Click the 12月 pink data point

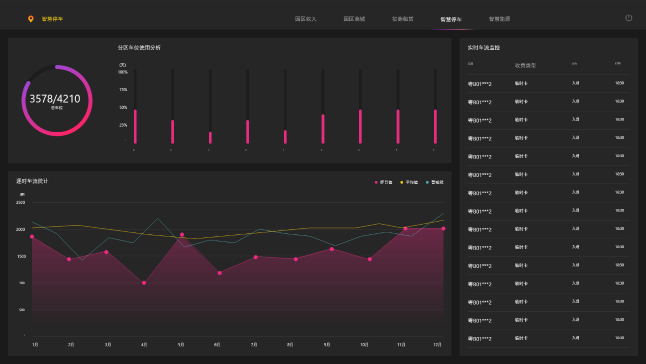click(443, 229)
